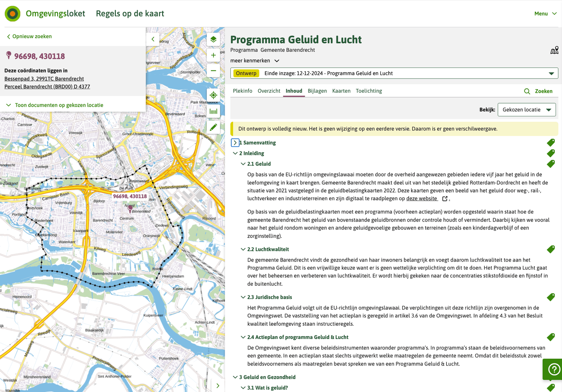Expand section 1 Samenvatting
562x392 pixels.
click(x=235, y=142)
